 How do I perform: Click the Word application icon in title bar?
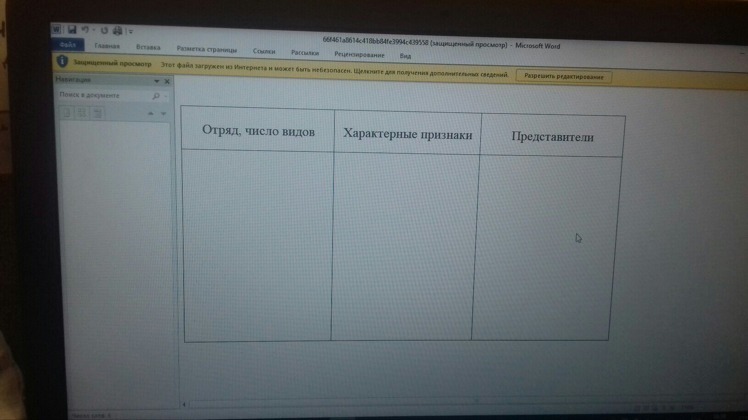[56, 30]
